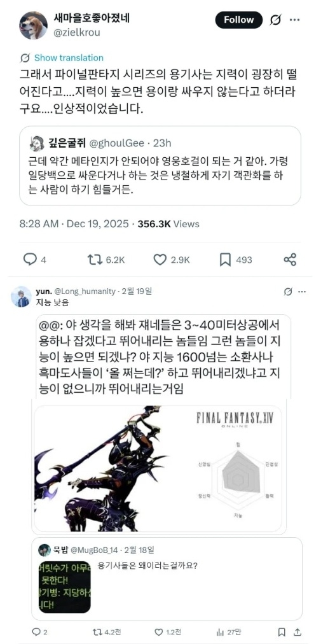
Task: Like yun.'s post with 1.2천 hearts
Action: click(167, 632)
